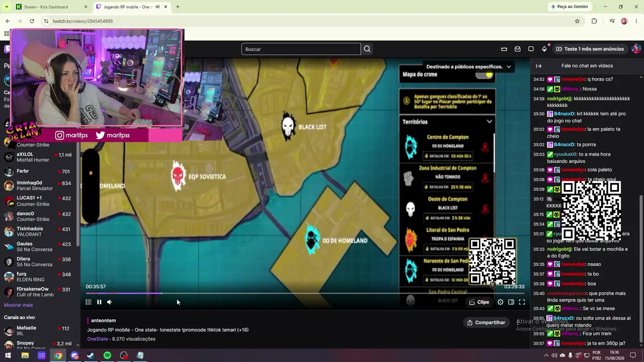644x362 pixels.
Task: Open Chrome extensions puzzle icon
Action: 594,21
